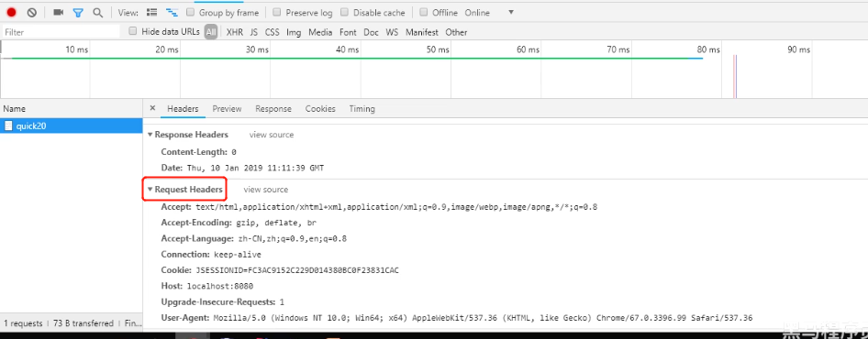868x339 pixels.
Task: Click the Content-Length response header
Action: (x=199, y=151)
